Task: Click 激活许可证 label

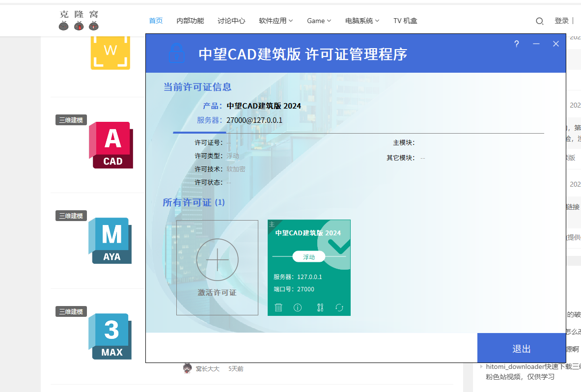Action: click(x=217, y=293)
